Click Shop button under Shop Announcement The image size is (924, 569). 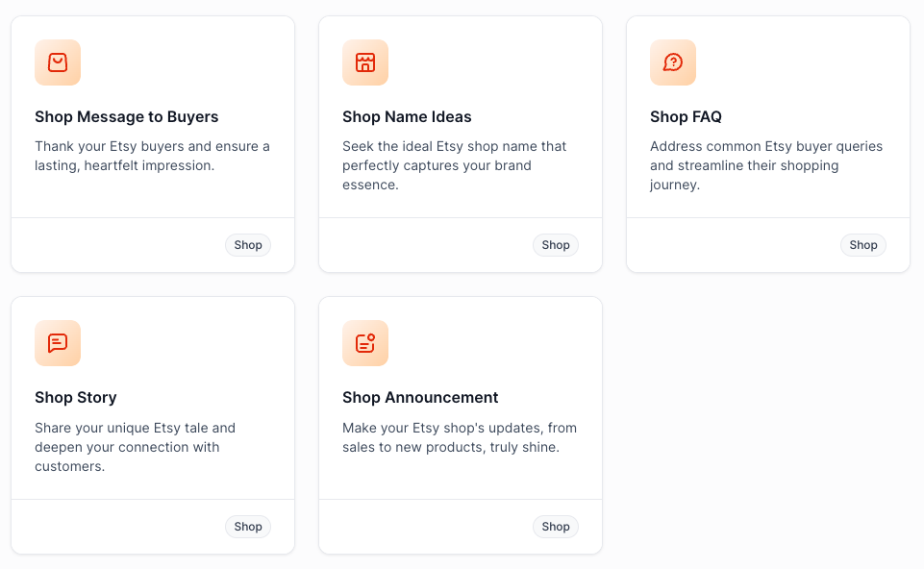tap(555, 527)
